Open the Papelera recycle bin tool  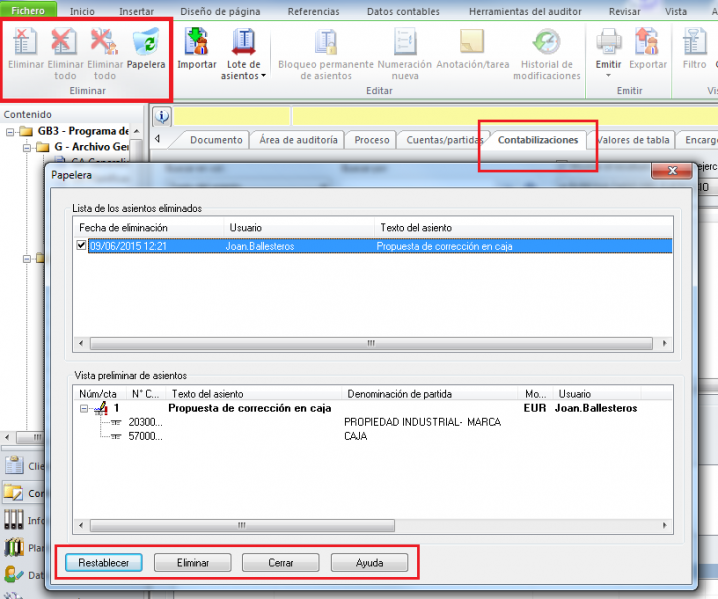[146, 47]
